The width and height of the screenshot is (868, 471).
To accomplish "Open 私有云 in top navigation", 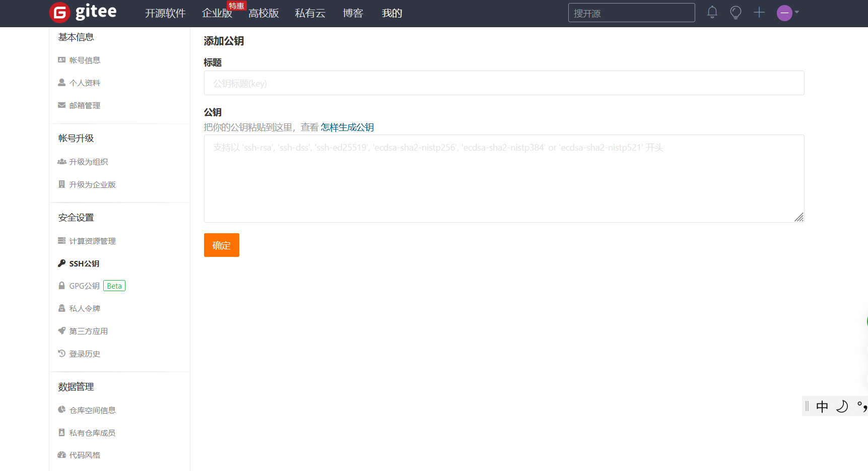I will pos(310,13).
